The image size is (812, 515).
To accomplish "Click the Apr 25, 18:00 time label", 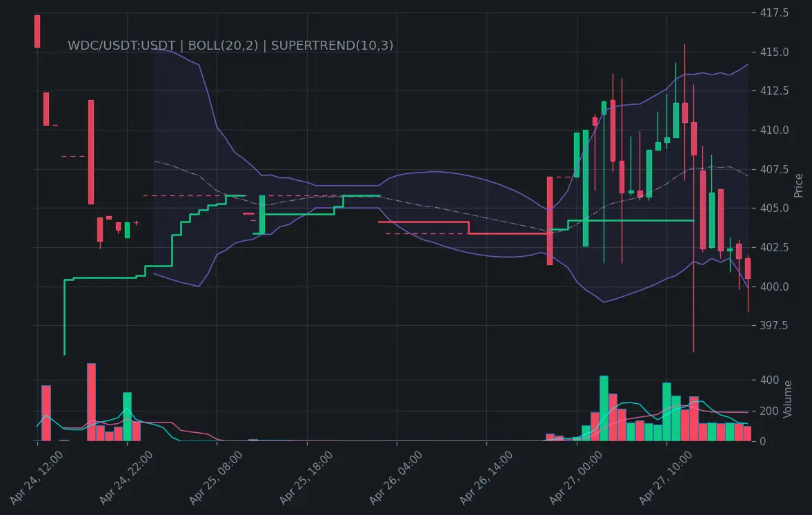I will tap(306, 477).
